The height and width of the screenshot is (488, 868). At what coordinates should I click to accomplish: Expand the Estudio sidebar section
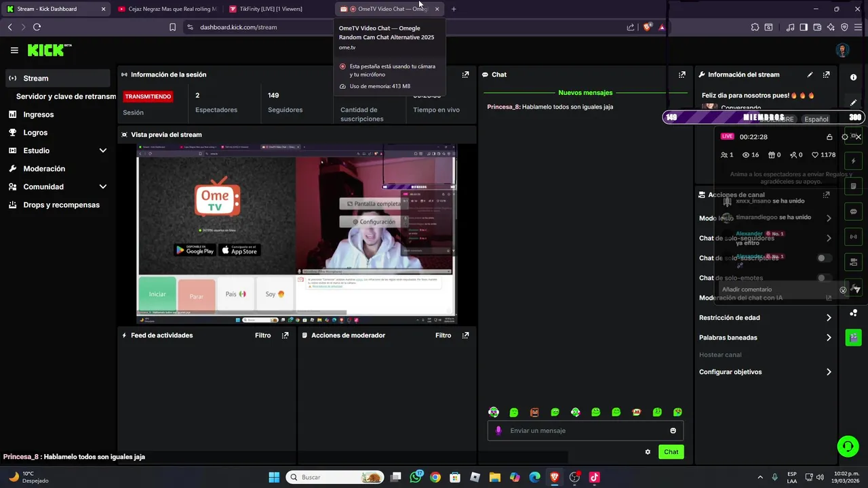click(x=103, y=150)
